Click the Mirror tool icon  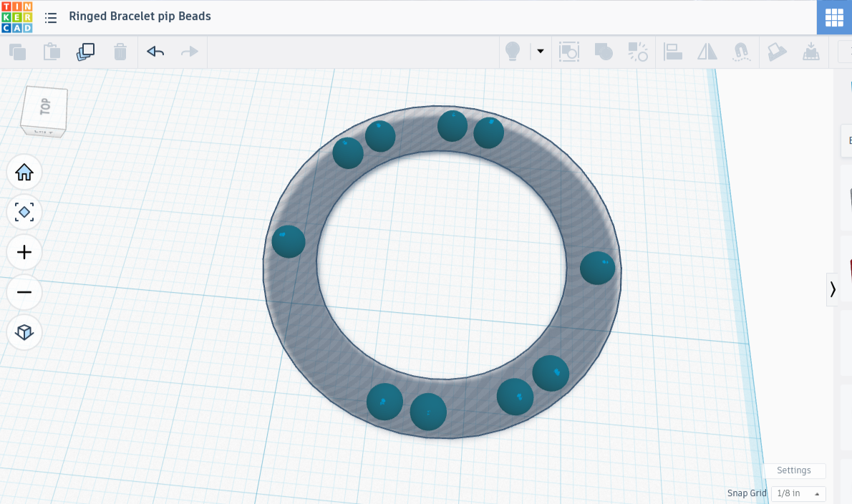(707, 52)
